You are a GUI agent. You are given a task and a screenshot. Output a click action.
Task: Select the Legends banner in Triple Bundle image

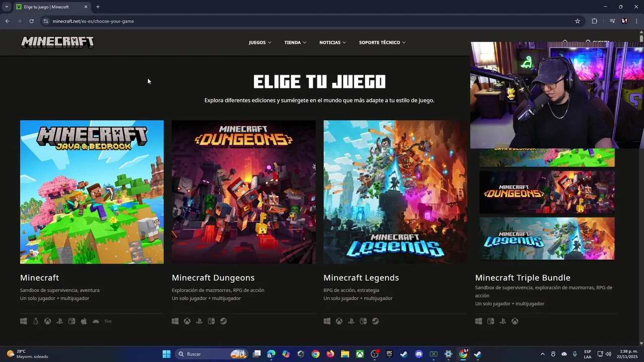click(x=547, y=238)
